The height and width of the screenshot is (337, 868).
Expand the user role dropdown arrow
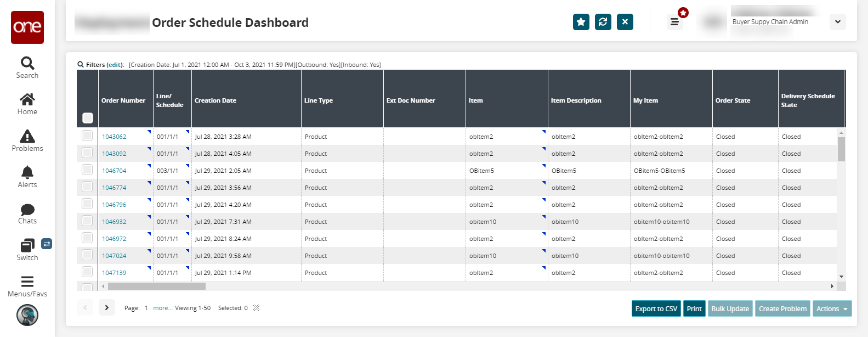click(x=838, y=22)
